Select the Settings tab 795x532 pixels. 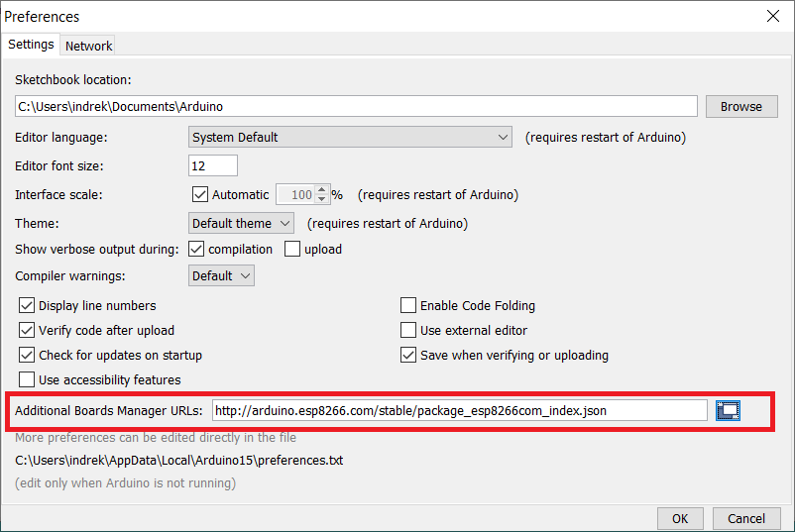pyautogui.click(x=31, y=45)
